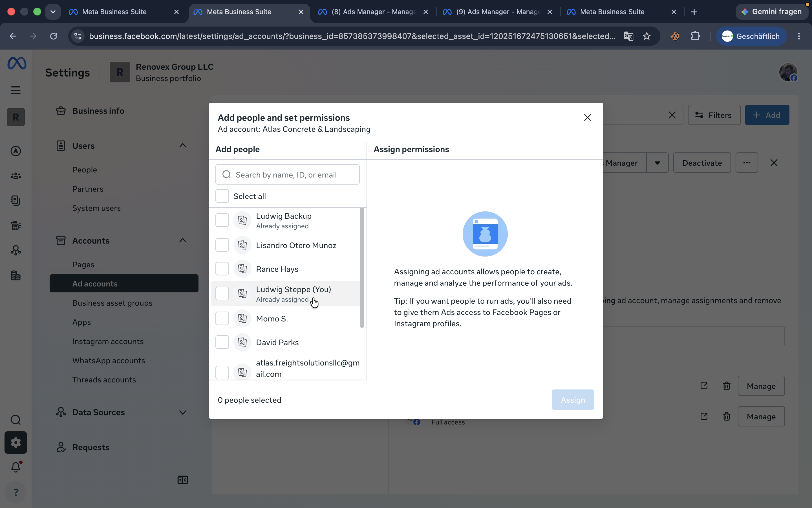Click the bottom Manage row's trash icon

pyautogui.click(x=727, y=417)
